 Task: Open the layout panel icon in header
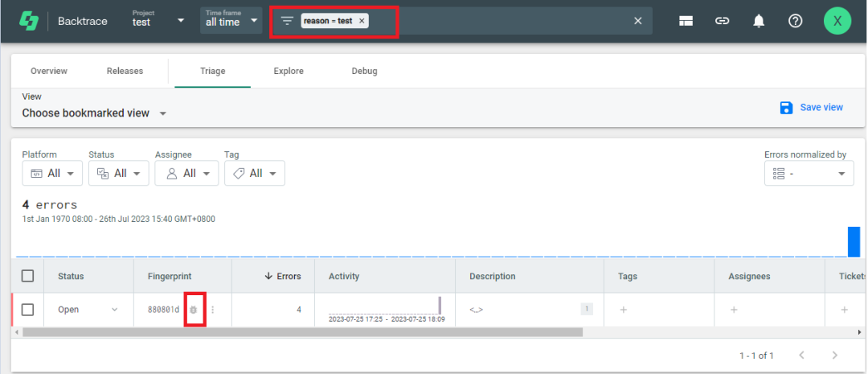click(686, 21)
